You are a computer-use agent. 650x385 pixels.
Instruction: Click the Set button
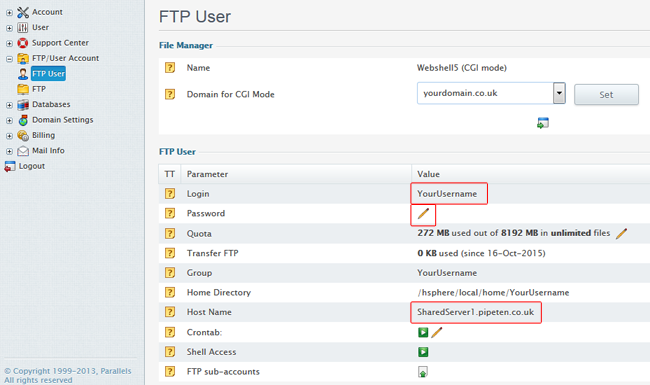(606, 94)
